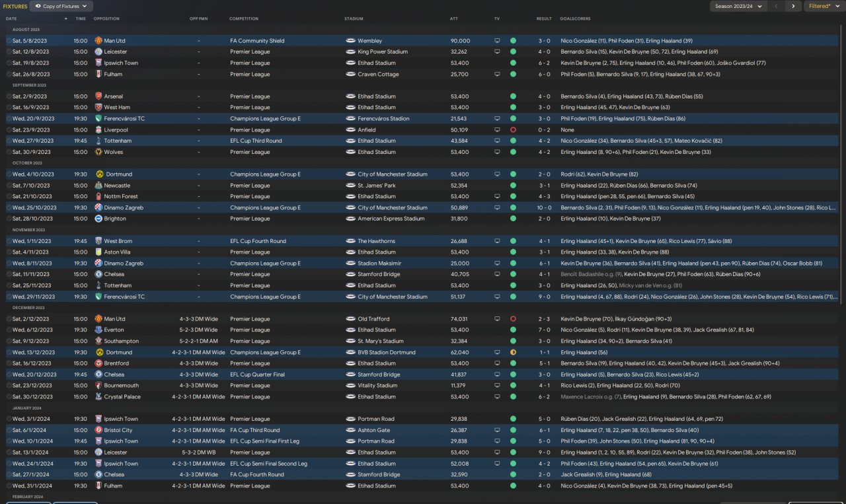
Task: Click the Wolves club badge
Action: pyautogui.click(x=98, y=152)
